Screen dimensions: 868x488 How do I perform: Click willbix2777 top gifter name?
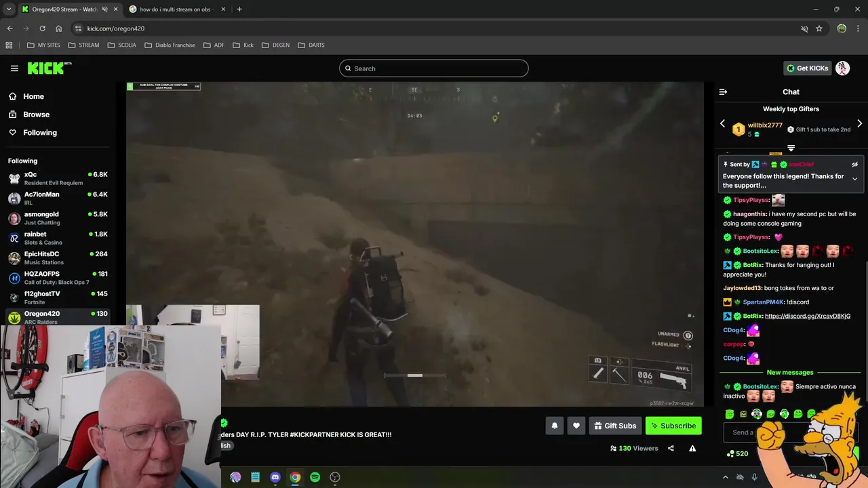click(x=765, y=125)
